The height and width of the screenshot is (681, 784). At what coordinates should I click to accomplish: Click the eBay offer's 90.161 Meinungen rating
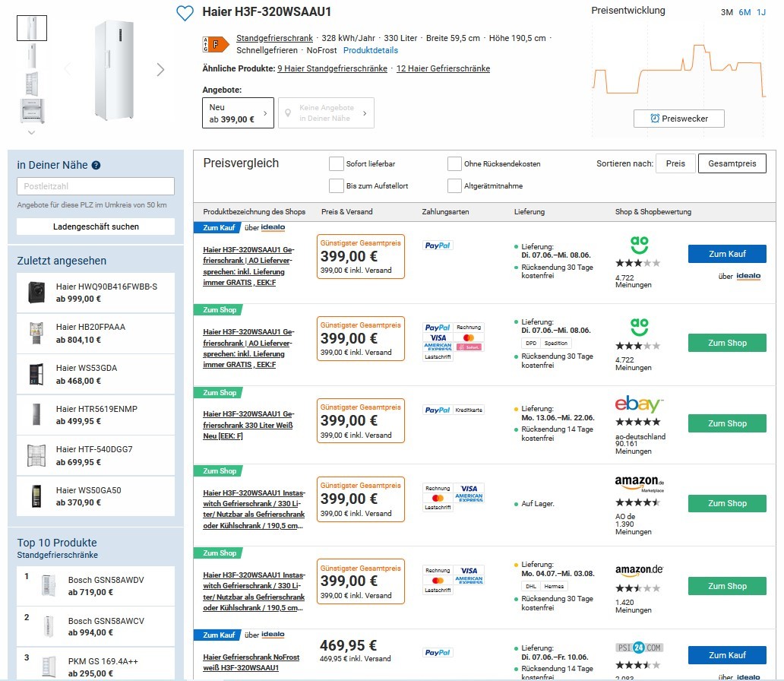click(634, 448)
